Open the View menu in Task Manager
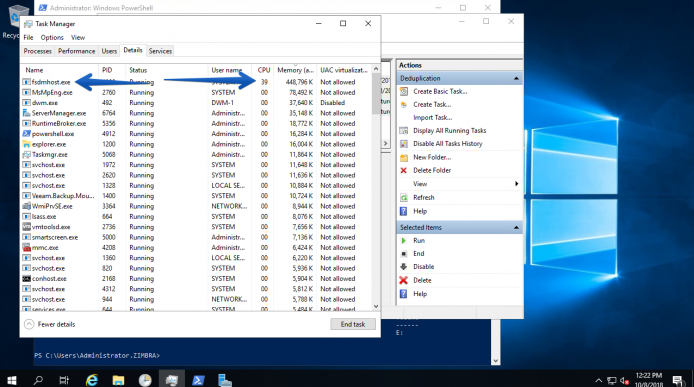 click(x=78, y=38)
